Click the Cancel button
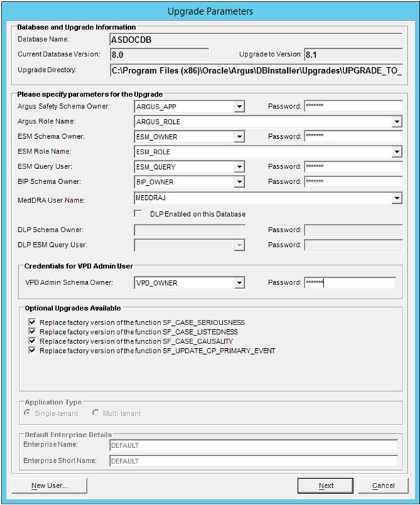Screen dimensions: 420x505 (383, 486)
